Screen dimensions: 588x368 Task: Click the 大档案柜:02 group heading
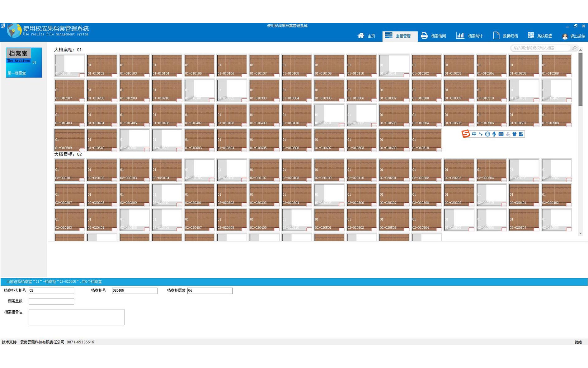tap(68, 154)
